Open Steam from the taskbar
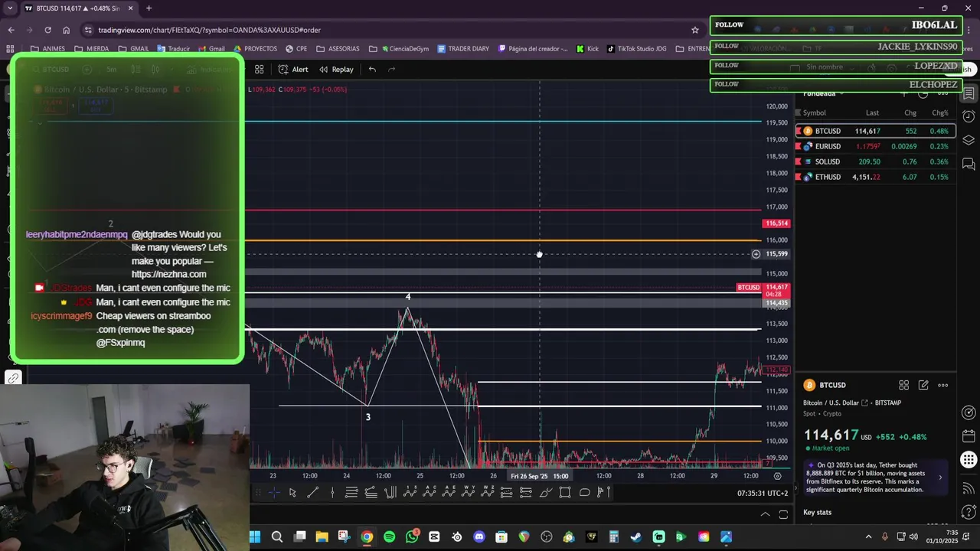The image size is (980, 551). coord(636,536)
